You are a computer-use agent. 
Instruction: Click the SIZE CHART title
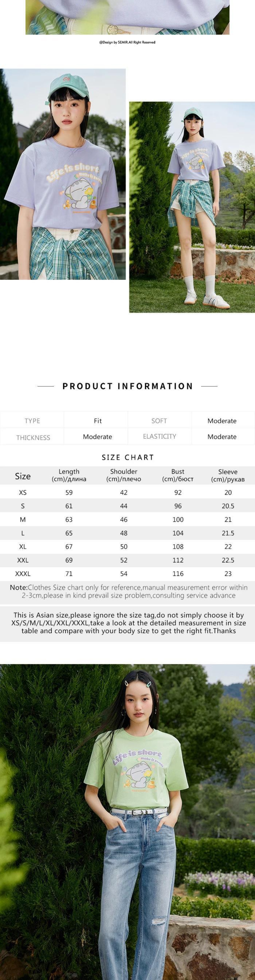point(127,457)
